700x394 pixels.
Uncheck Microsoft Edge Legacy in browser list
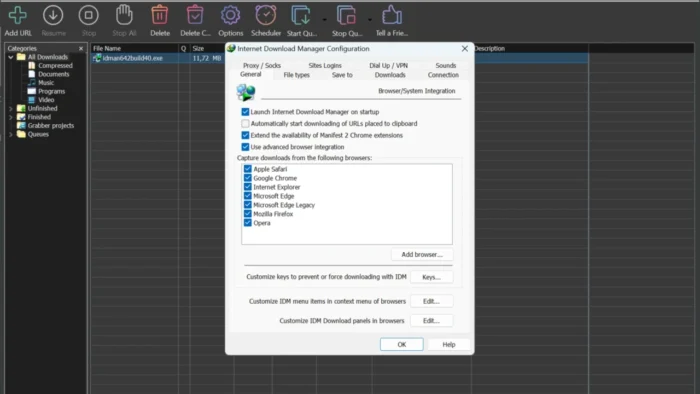pyautogui.click(x=248, y=205)
